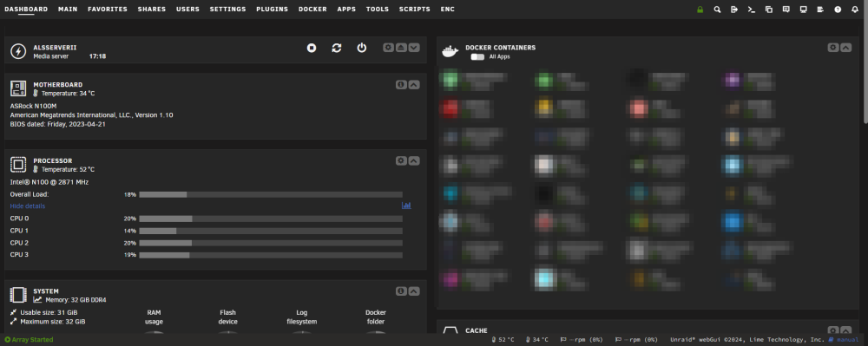
Task: Stop the array with the stop icon
Action: pyautogui.click(x=312, y=48)
